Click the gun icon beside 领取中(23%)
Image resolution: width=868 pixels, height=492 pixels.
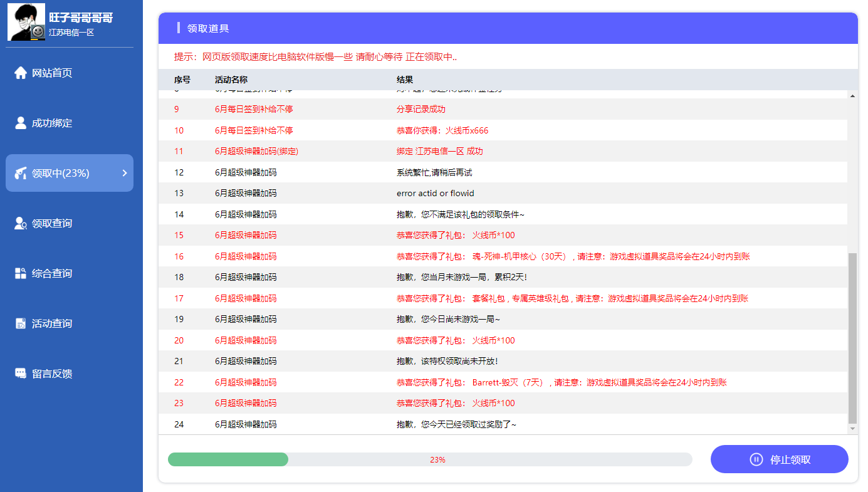click(x=21, y=173)
